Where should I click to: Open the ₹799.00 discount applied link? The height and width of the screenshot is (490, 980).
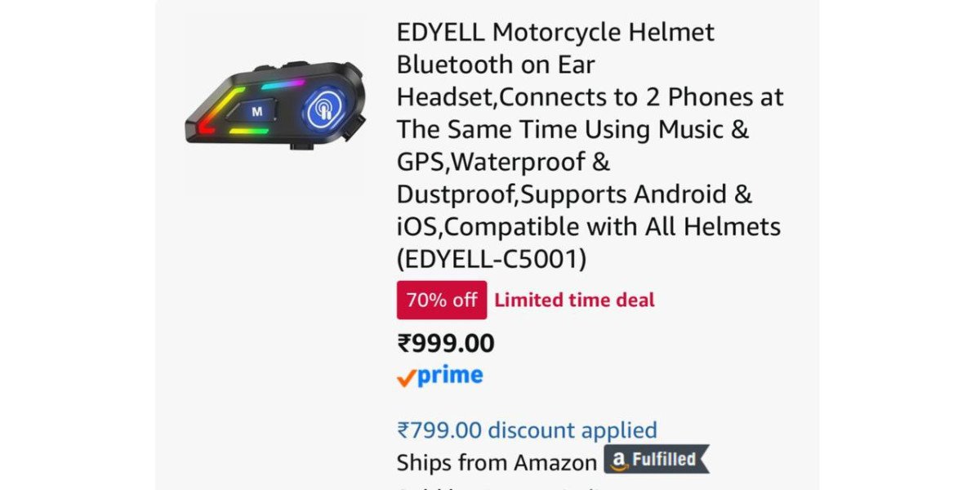527,430
